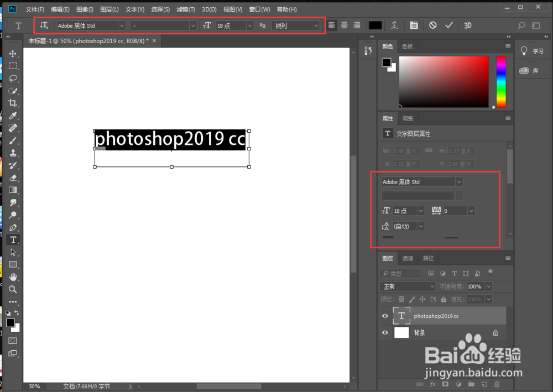The image size is (553, 392).
Task: Select the Path Selection tool
Action: click(13, 253)
